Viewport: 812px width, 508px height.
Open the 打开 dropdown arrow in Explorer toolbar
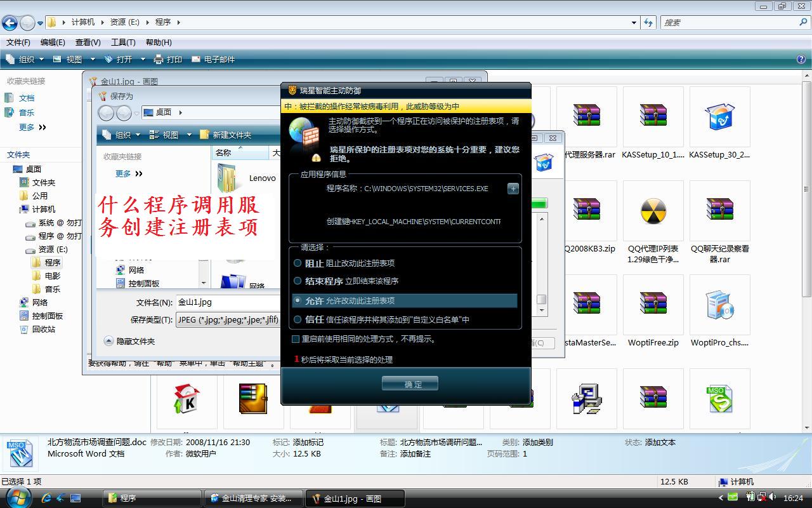[x=142, y=59]
